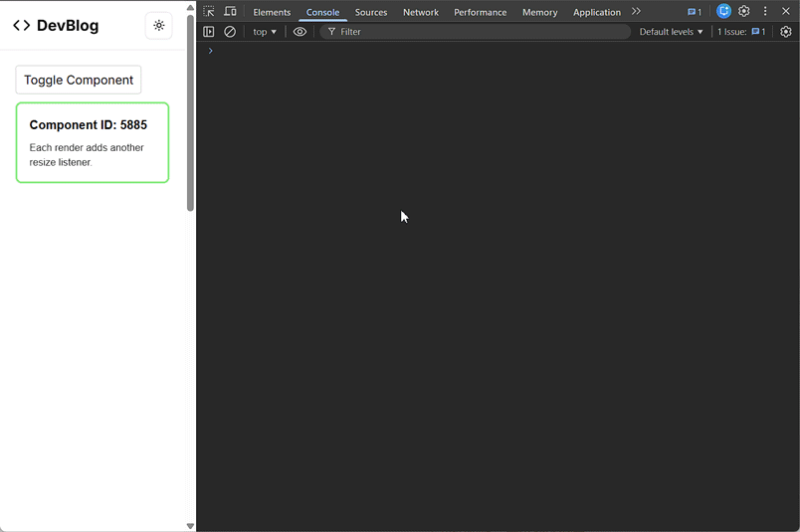800x532 pixels.
Task: Toggle the device toolbar icon
Action: (230, 12)
